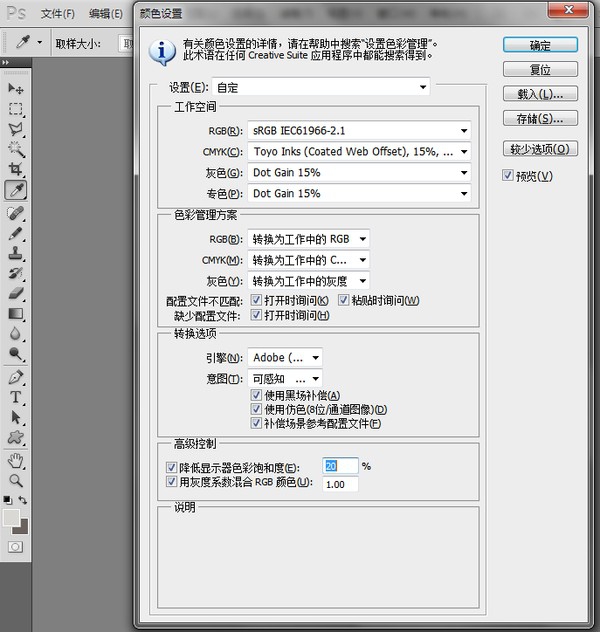Select the Eraser tool
600x632 pixels.
coord(16,293)
